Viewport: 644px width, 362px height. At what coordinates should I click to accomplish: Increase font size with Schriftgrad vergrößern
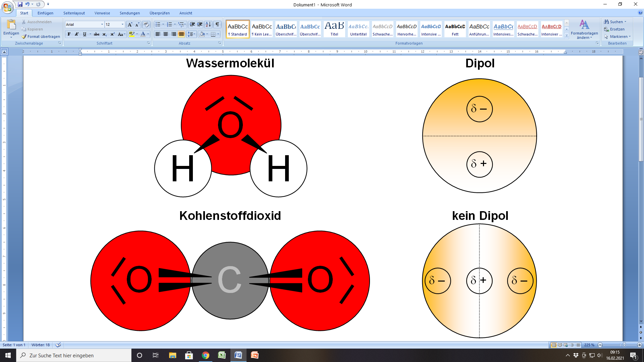[x=130, y=24]
